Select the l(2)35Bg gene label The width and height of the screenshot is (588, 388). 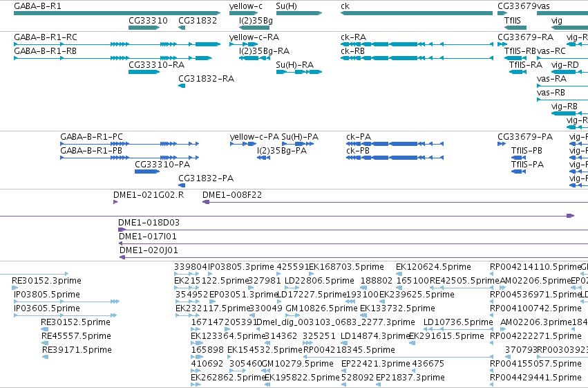pos(256,21)
